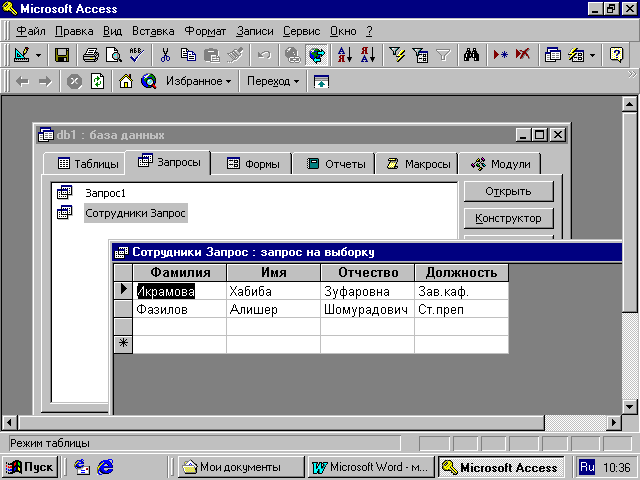Viewport: 640px width, 480px height.
Task: Select the row selector for Фазилов
Action: (x=123, y=309)
